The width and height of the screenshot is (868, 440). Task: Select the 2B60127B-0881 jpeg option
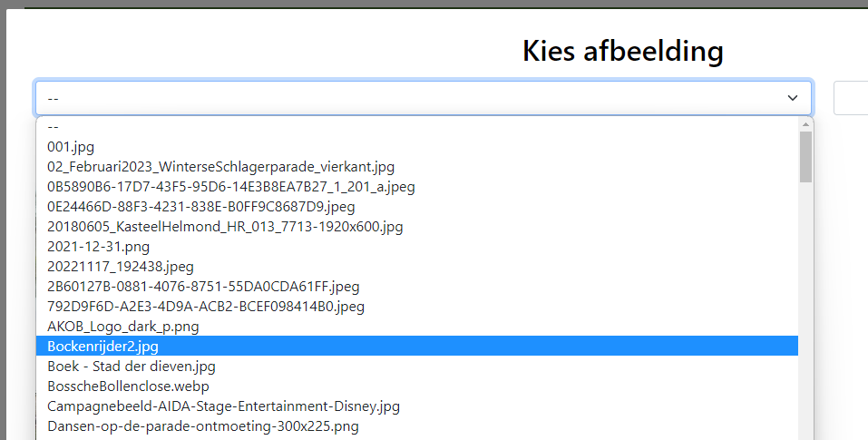click(203, 287)
